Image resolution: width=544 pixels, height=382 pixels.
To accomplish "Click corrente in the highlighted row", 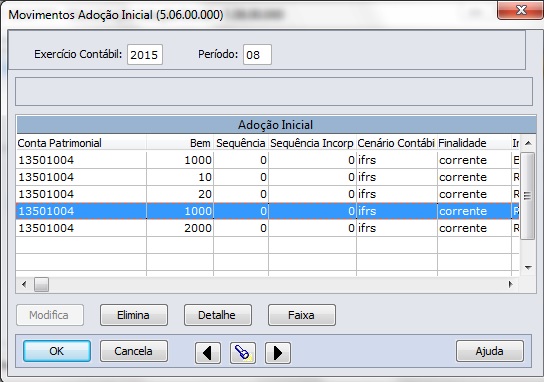I will (463, 211).
